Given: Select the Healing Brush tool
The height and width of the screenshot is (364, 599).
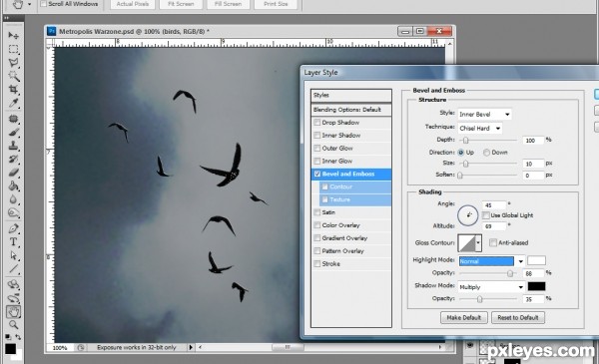Looking at the screenshot, I should [x=13, y=119].
